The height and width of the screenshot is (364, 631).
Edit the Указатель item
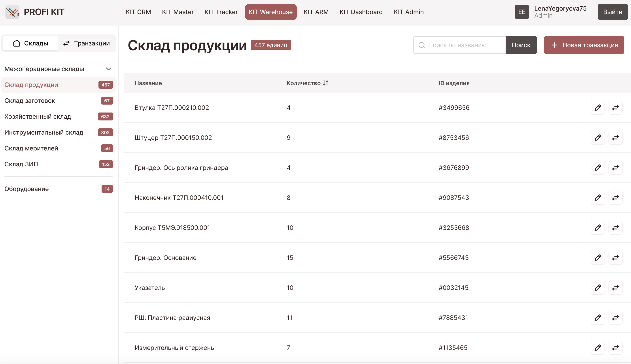[x=597, y=288]
